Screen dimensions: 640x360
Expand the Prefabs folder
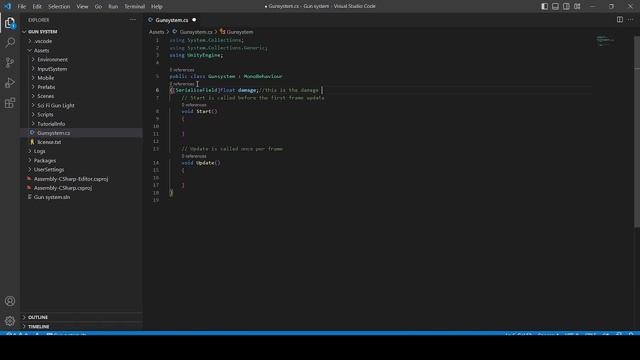click(x=46, y=87)
